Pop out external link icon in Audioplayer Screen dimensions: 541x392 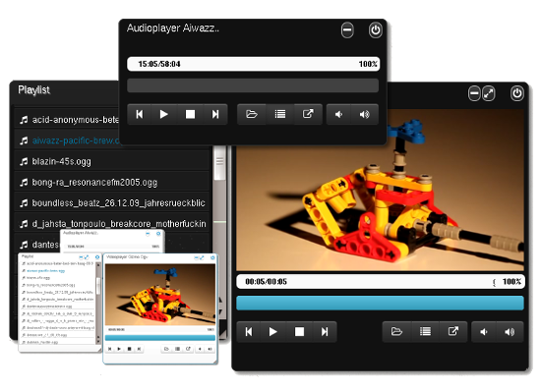(308, 114)
